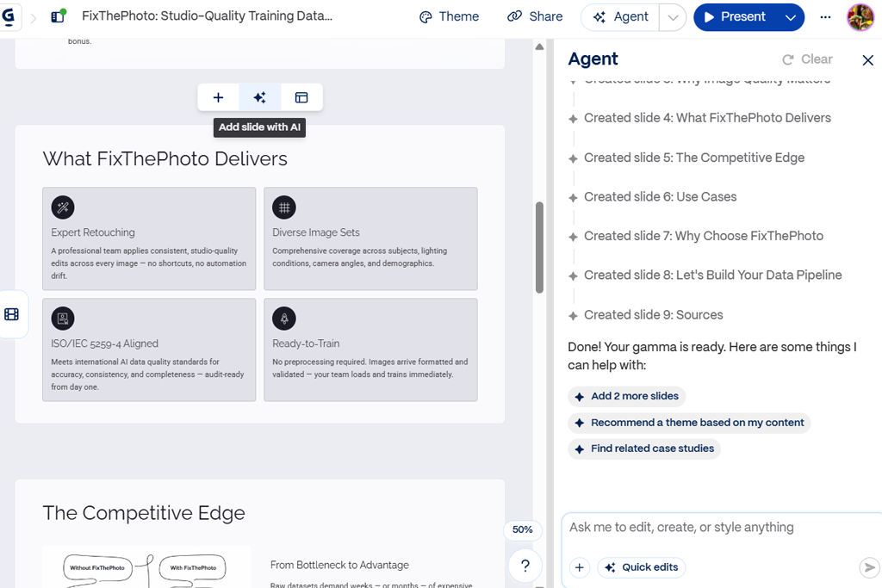
Task: Add slide from template layout icon
Action: 301,98
